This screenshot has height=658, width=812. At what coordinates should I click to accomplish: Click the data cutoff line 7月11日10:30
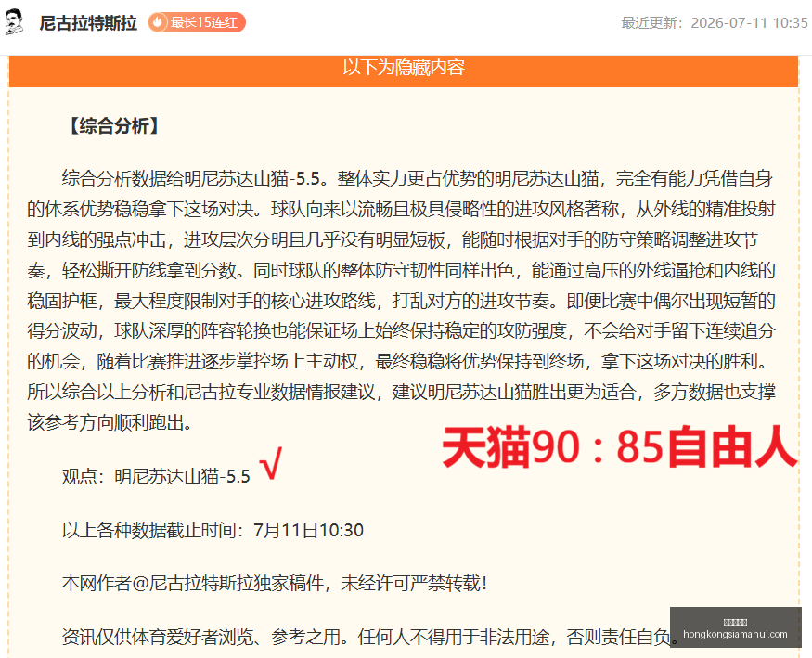pos(213,530)
